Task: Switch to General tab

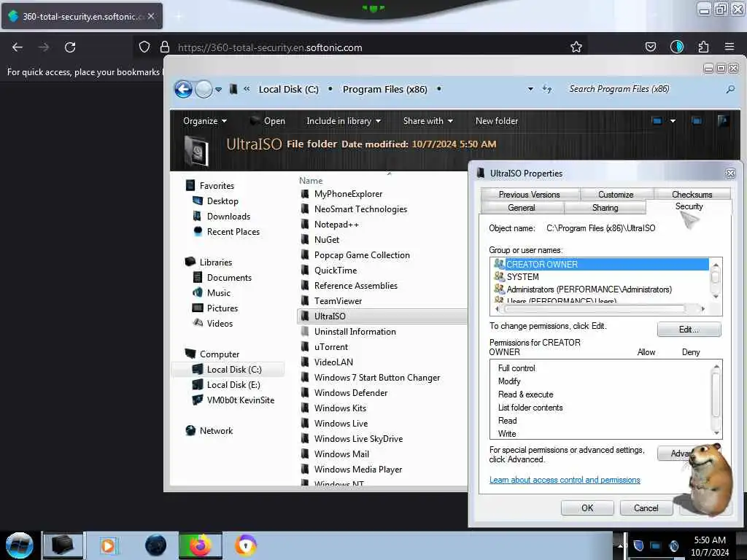Action: tap(522, 208)
